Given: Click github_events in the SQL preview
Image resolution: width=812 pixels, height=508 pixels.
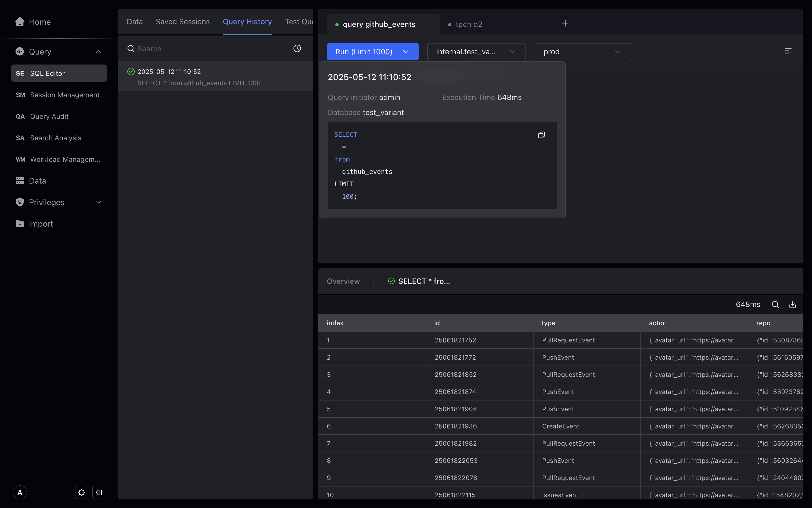Looking at the screenshot, I should [367, 172].
